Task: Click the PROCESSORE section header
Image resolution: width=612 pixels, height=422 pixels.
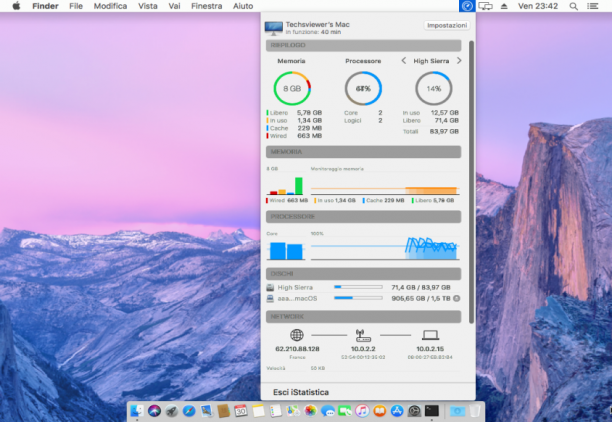Action: tap(363, 216)
